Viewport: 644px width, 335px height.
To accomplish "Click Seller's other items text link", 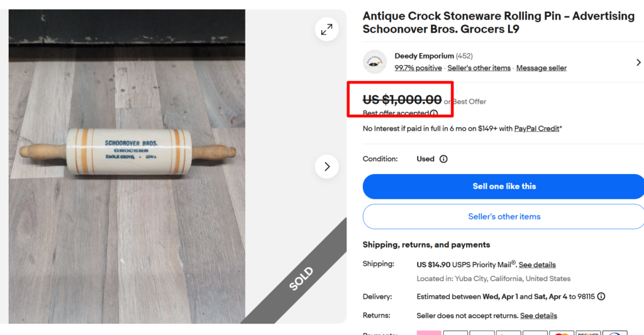I will (x=479, y=68).
